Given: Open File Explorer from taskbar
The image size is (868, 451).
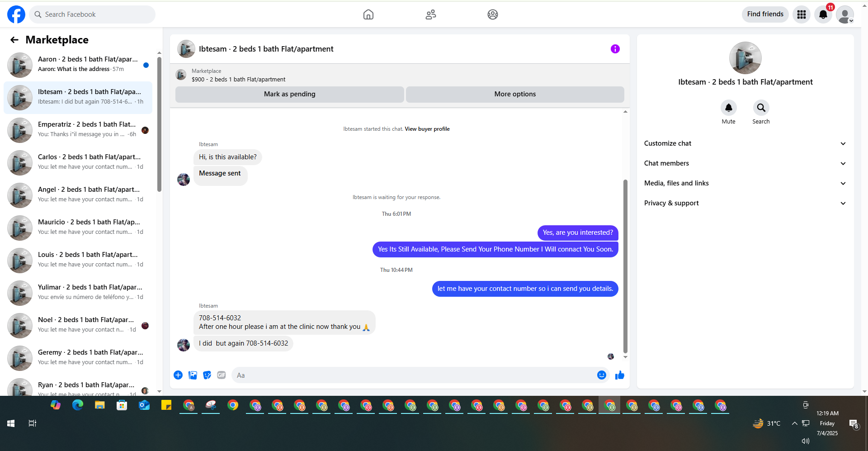Looking at the screenshot, I should 100,405.
